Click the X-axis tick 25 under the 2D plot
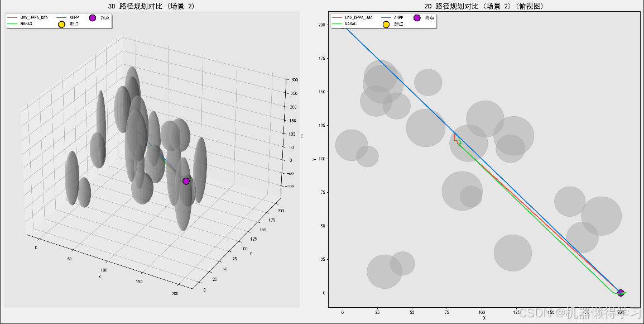 pos(377,312)
